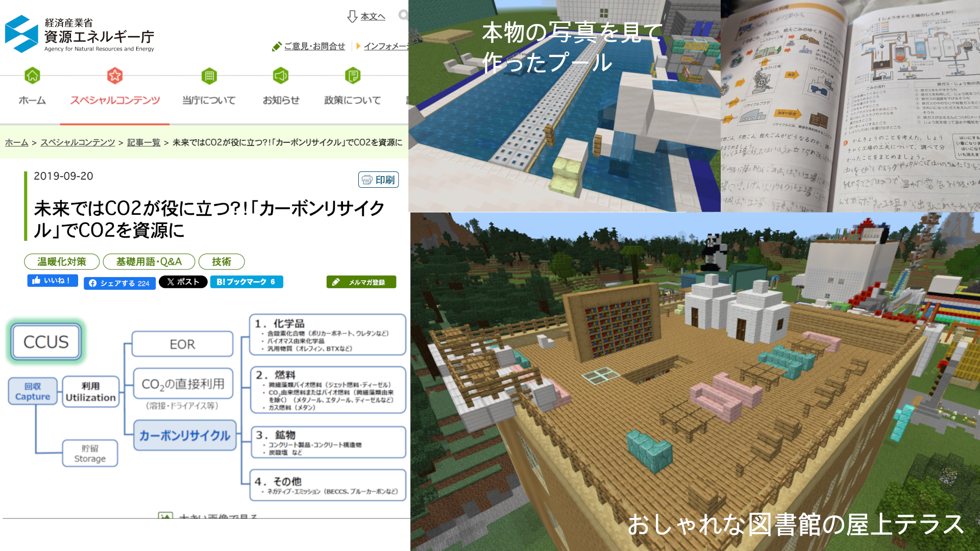980x551 pixels.
Task: Click the red star icon above スペシャルコンテンツ
Action: (x=115, y=76)
